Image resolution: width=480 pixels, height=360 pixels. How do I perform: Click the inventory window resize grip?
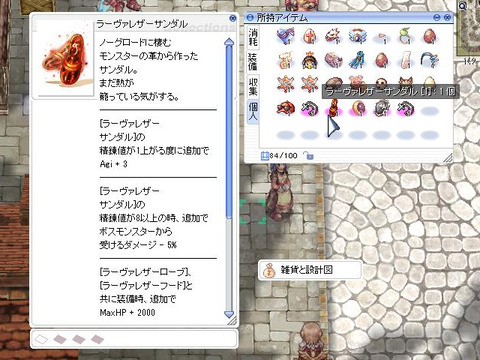point(448,158)
